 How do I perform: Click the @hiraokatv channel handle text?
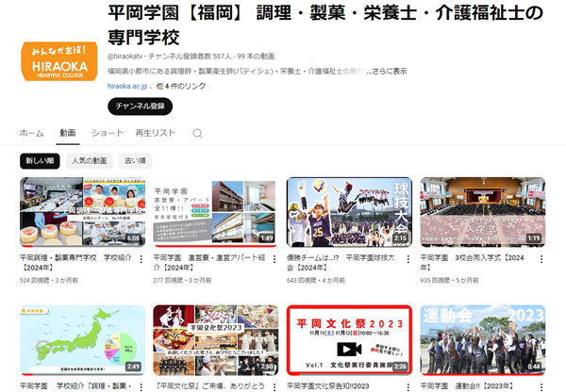click(125, 57)
